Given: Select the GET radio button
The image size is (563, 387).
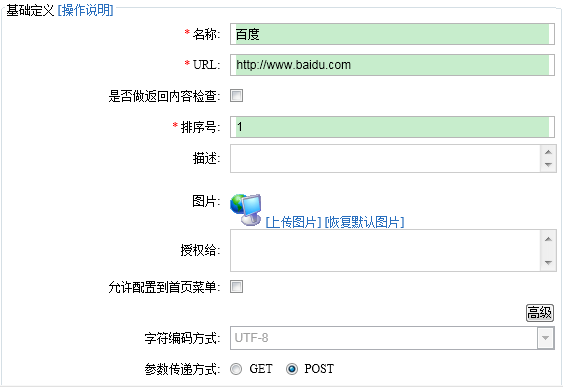Looking at the screenshot, I should pyautogui.click(x=236, y=369).
